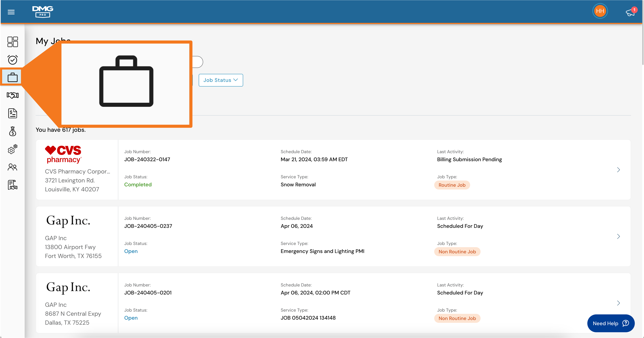Open the people team sidebar icon
This screenshot has height=338, width=644.
pyautogui.click(x=13, y=167)
